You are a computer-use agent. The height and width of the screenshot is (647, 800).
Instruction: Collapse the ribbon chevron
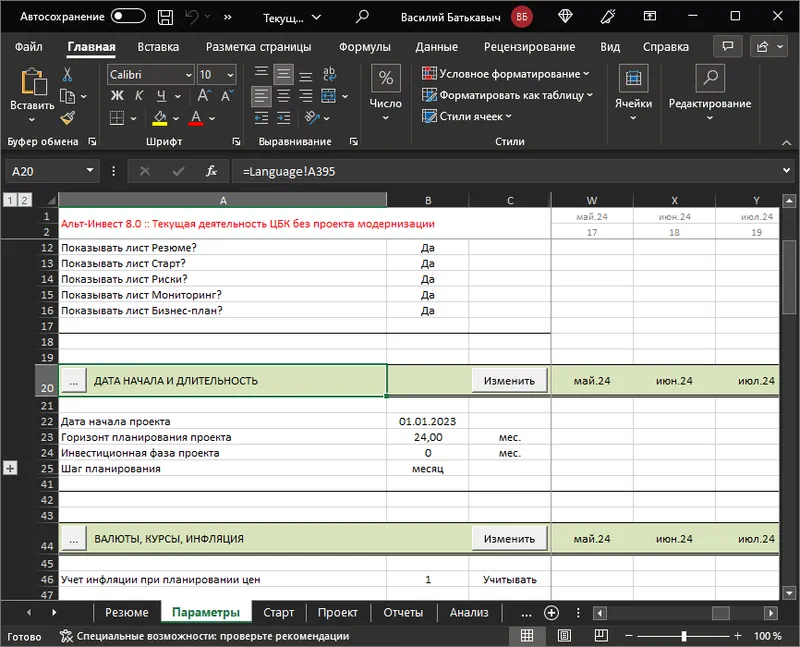pyautogui.click(x=786, y=143)
